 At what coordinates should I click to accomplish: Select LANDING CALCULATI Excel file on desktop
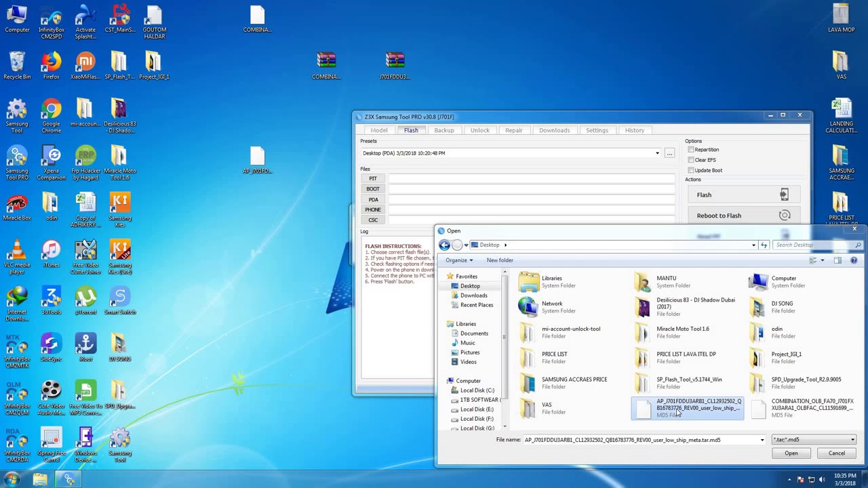point(841,116)
